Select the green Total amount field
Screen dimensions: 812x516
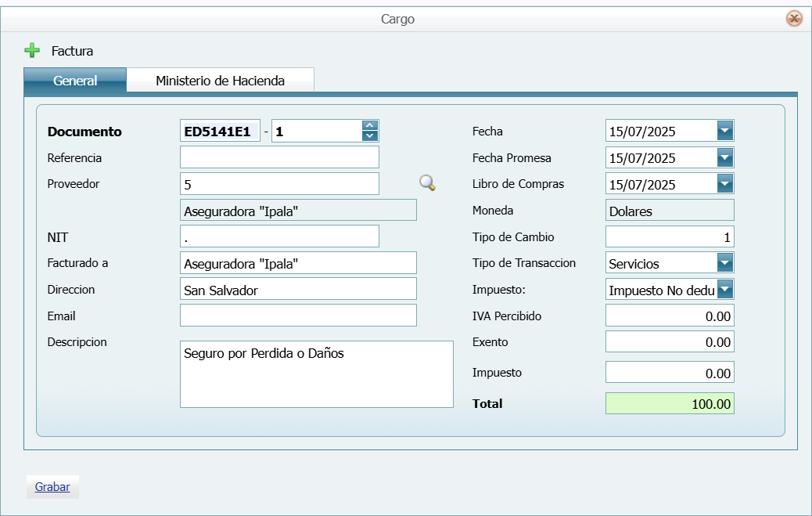(x=670, y=403)
